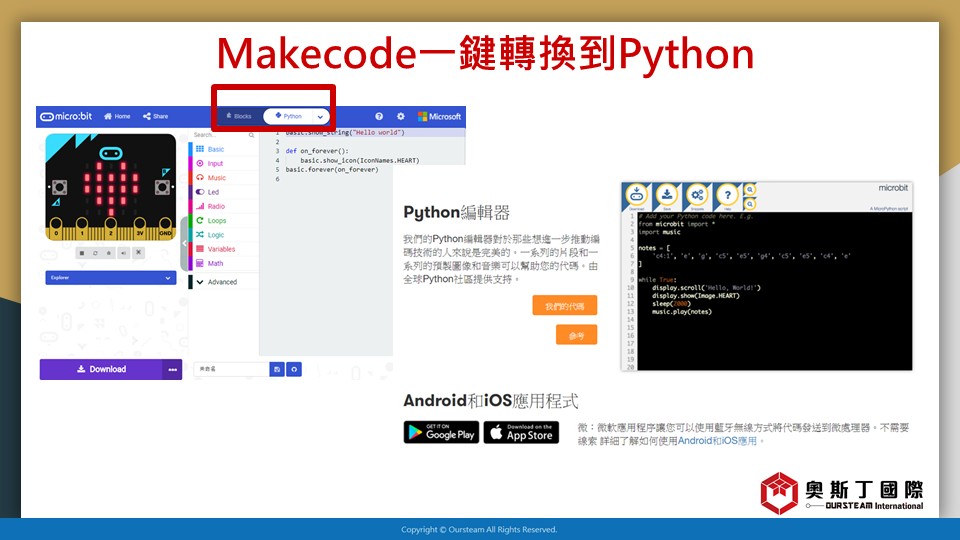Viewport: 960px width, 540px height.
Task: Toggle debug mode with the bug icon
Action: tap(110, 253)
